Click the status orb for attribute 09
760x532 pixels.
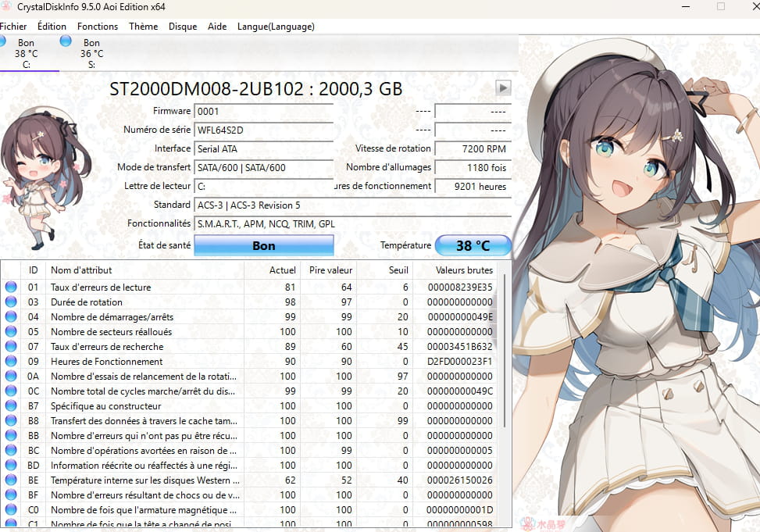11,361
